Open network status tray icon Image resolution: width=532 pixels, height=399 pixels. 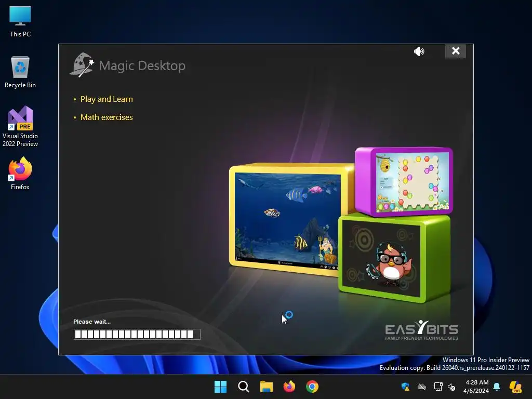click(x=438, y=387)
